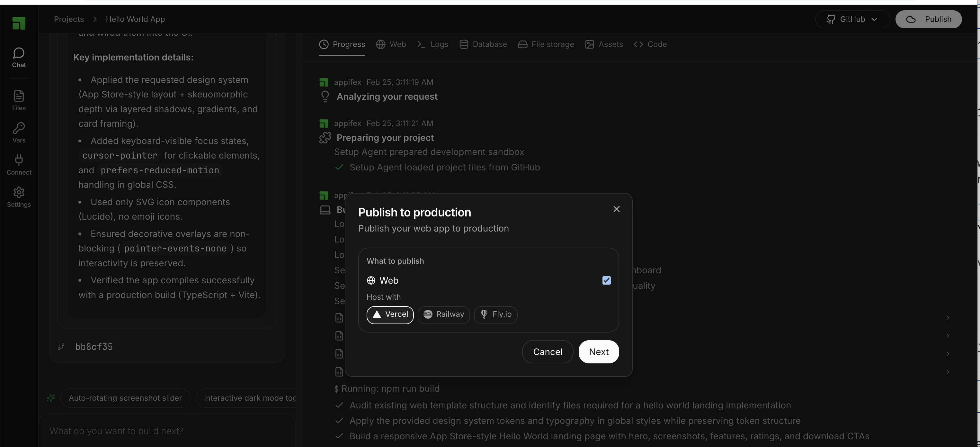Focus the What do you want to build next field
The height and width of the screenshot is (447, 980).
(167, 431)
